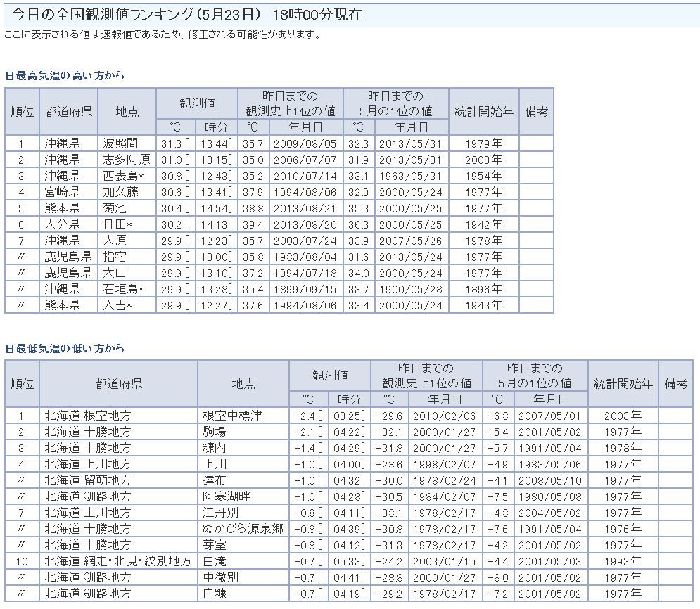Select the ぬかびら源泉郷 location entry
The image size is (700, 609).
click(242, 529)
